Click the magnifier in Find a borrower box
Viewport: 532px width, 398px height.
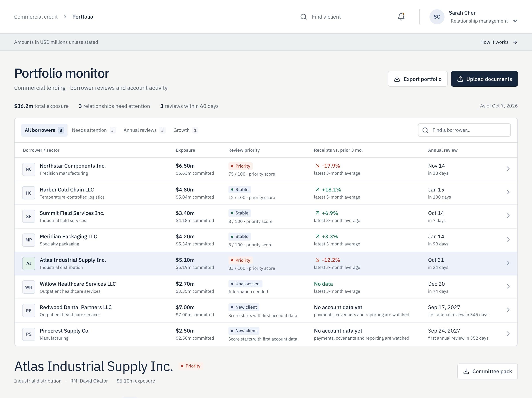coord(425,130)
